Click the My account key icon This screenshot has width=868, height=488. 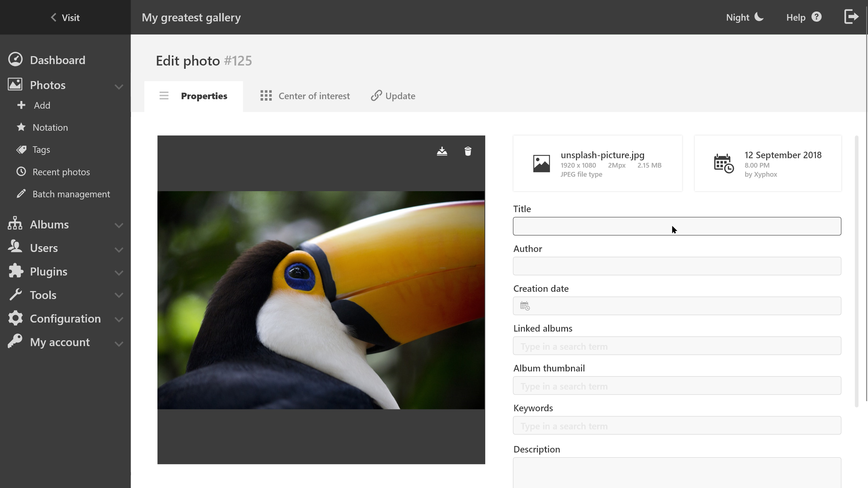click(x=15, y=341)
